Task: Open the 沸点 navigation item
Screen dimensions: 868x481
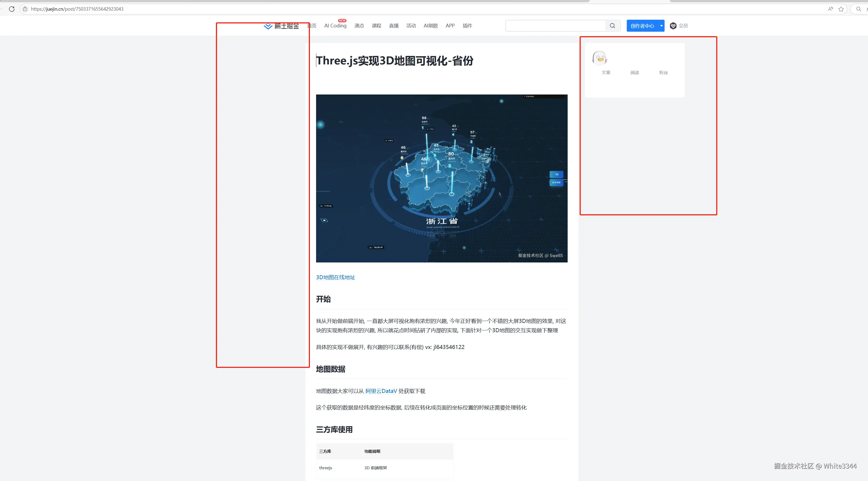Action: 359,26
